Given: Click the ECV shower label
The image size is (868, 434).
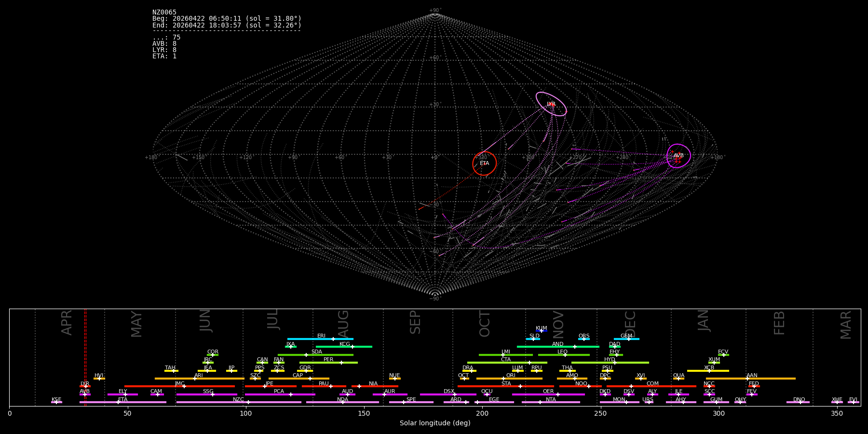Looking at the screenshot, I should point(723,352).
